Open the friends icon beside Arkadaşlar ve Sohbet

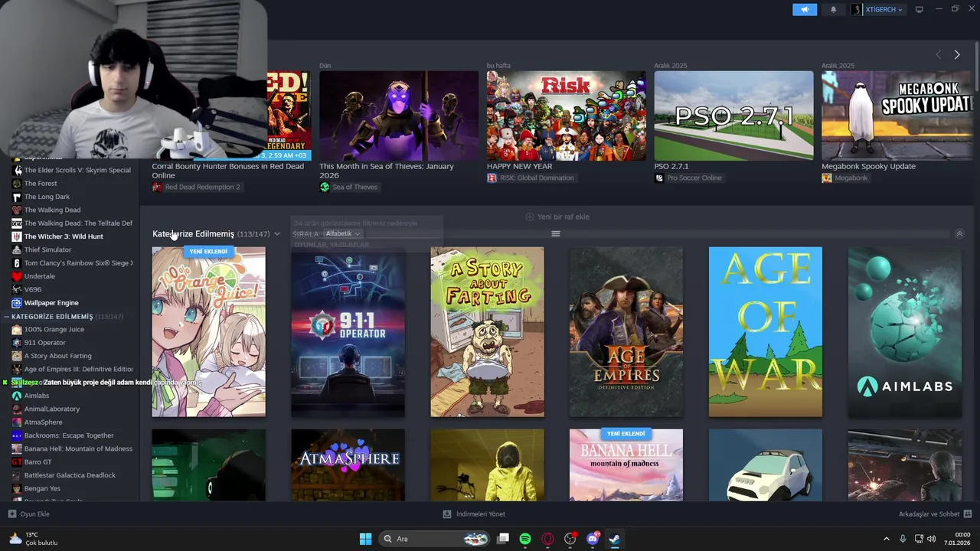point(968,514)
